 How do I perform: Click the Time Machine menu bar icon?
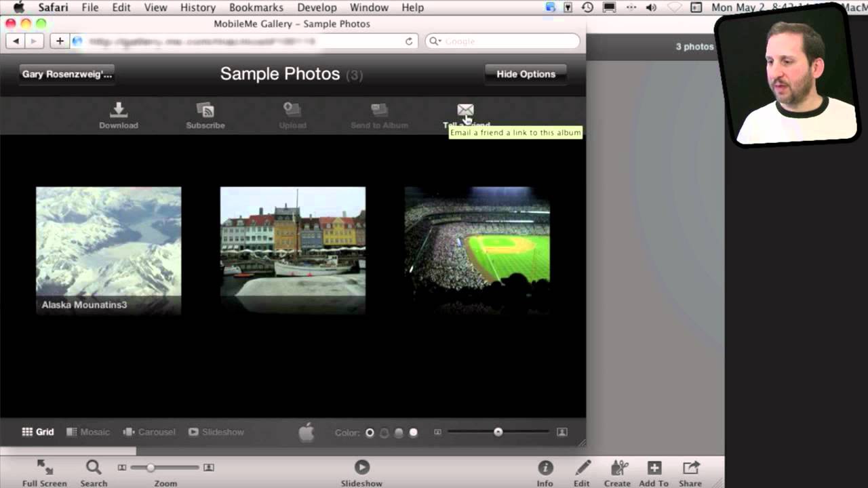tap(587, 7)
